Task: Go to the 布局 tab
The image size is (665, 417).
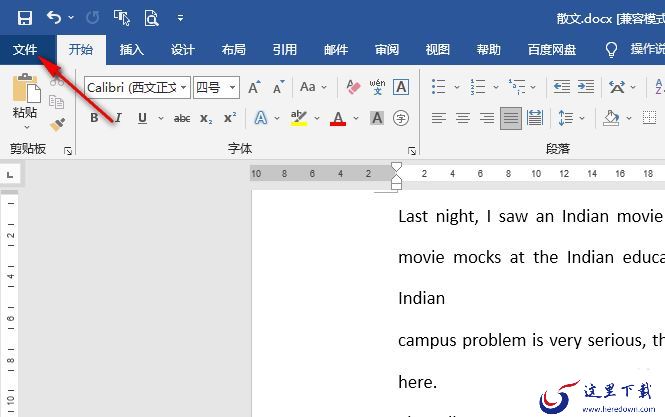Action: point(234,50)
